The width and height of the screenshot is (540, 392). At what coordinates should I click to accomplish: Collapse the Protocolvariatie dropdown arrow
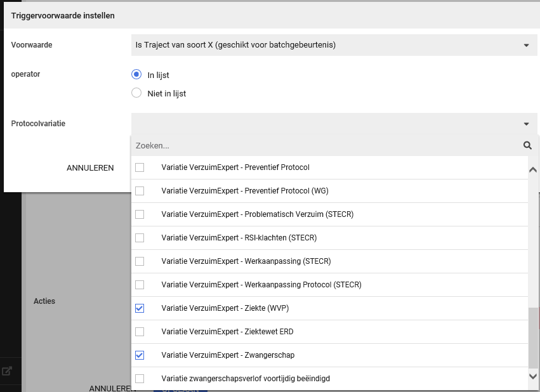coord(526,124)
